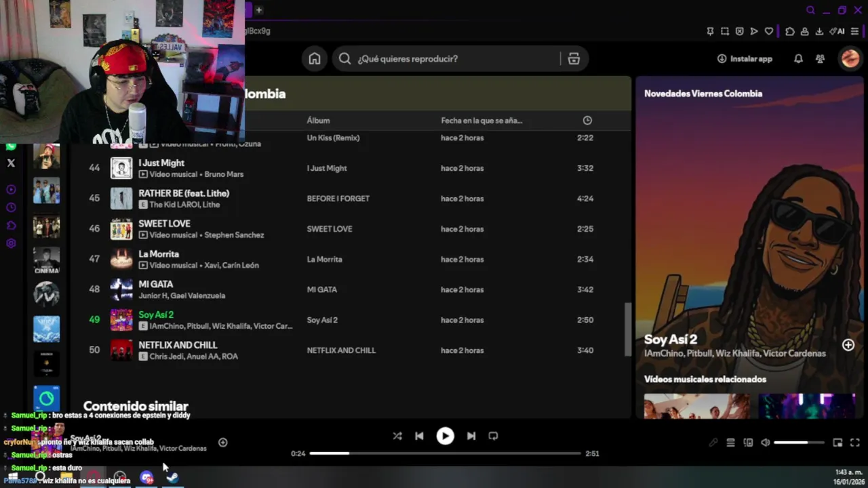Sort by duration clock column icon

(587, 121)
